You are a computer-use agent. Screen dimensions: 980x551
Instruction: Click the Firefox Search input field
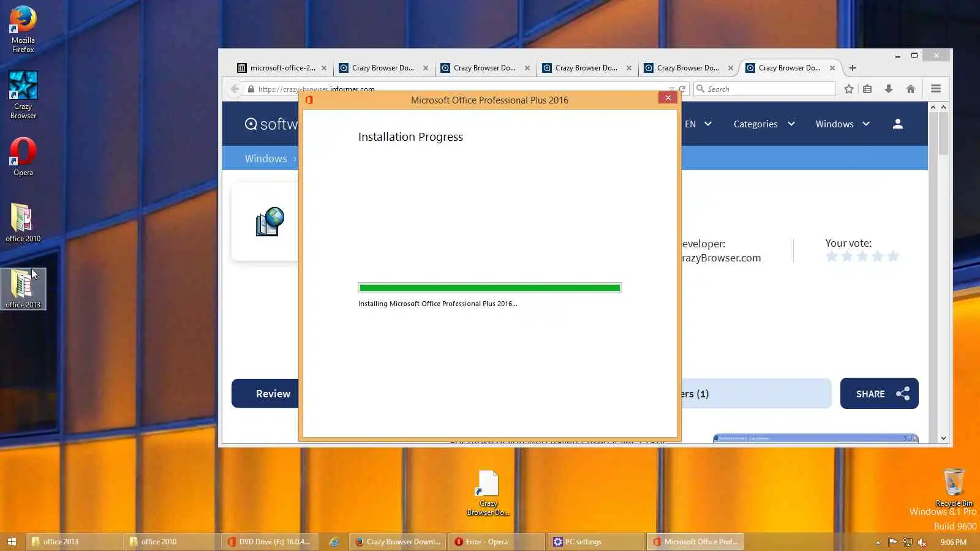pos(765,89)
